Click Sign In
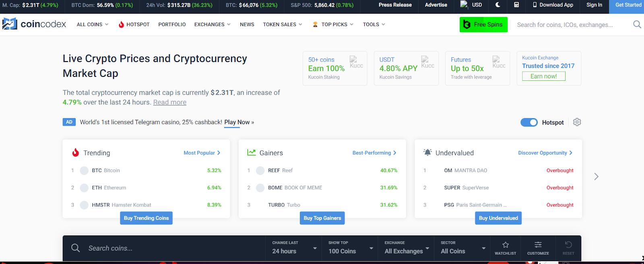 tap(594, 5)
